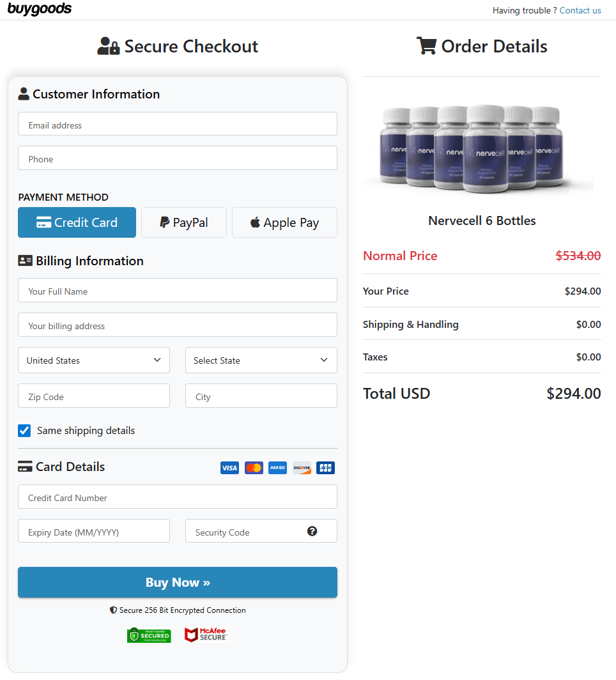
Task: Click the Security Code help question icon
Action: (x=312, y=531)
